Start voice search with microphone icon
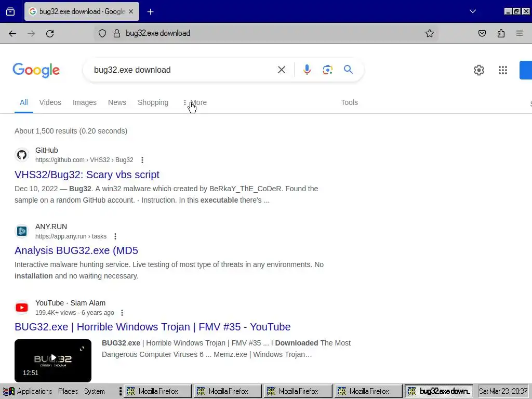Image resolution: width=532 pixels, height=399 pixels. tap(307, 70)
